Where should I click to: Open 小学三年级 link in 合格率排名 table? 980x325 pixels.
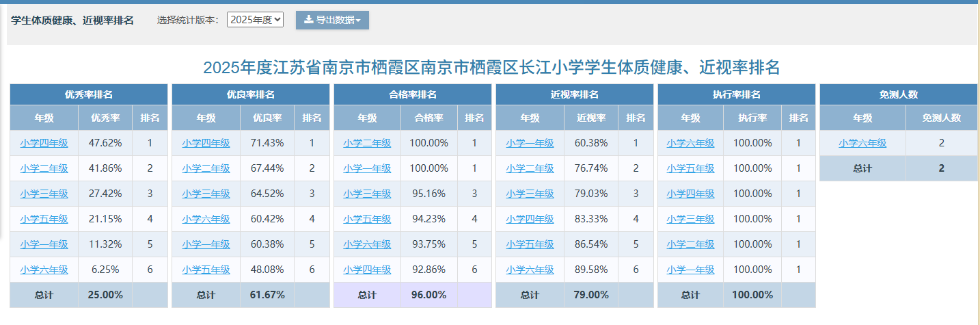(368, 194)
